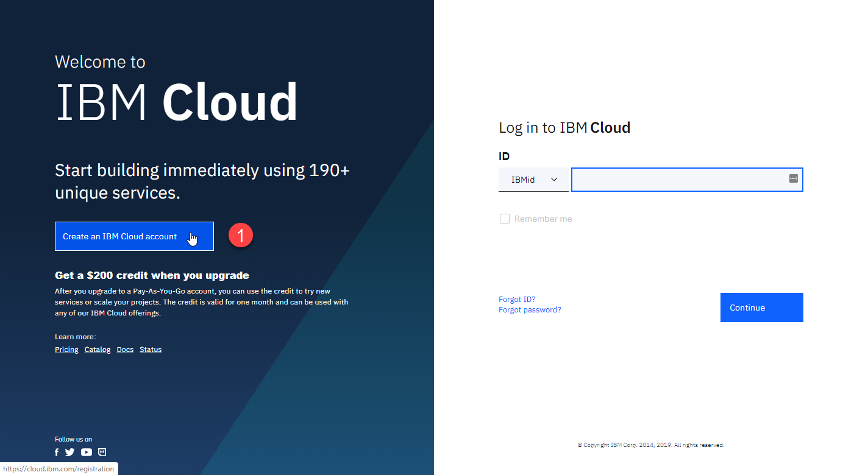The width and height of the screenshot is (868, 475).
Task: Click the Pay-As-You-Go credit description paragraph
Action: [x=201, y=302]
